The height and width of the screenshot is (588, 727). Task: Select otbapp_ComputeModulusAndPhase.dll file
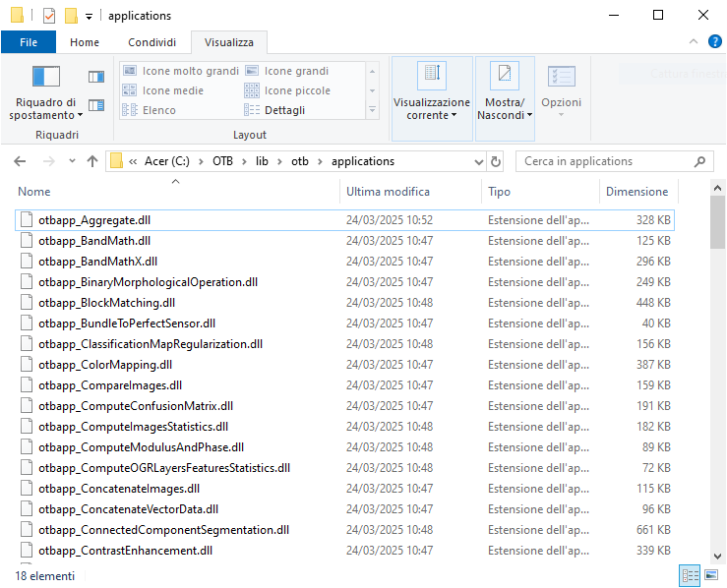(345, 447)
